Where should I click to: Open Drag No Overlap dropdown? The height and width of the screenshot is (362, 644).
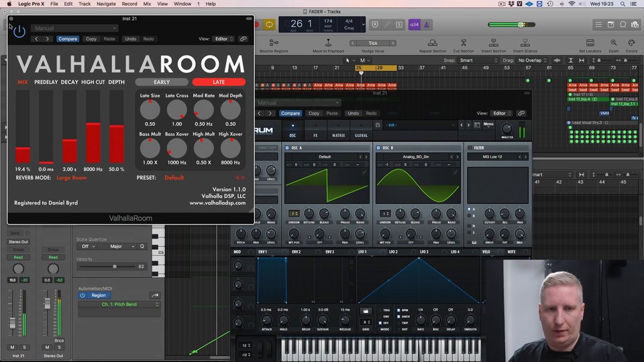click(x=533, y=60)
